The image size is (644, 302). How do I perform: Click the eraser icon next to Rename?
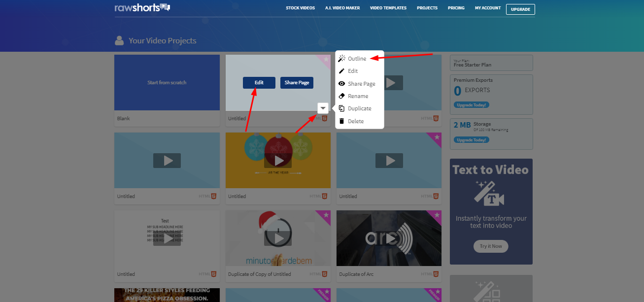click(341, 96)
